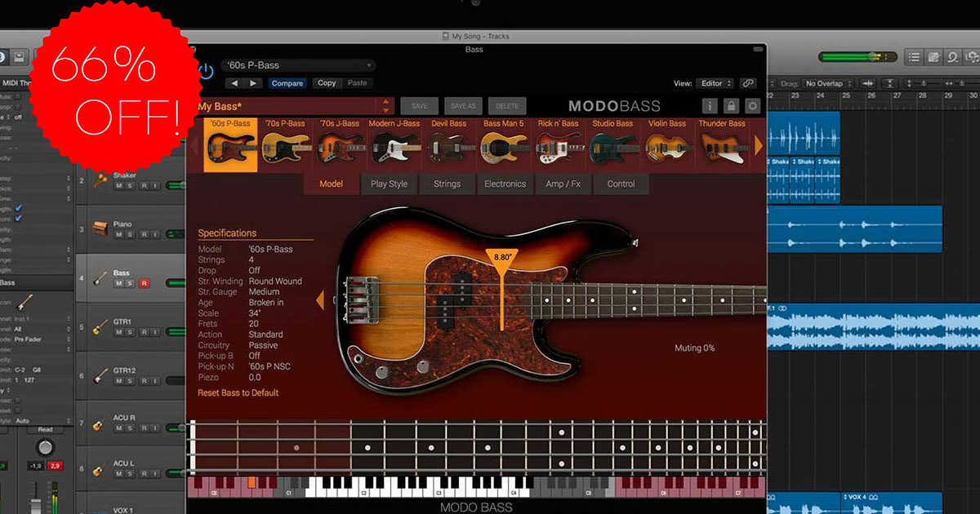Show more bass models with right arrow

coord(759,146)
